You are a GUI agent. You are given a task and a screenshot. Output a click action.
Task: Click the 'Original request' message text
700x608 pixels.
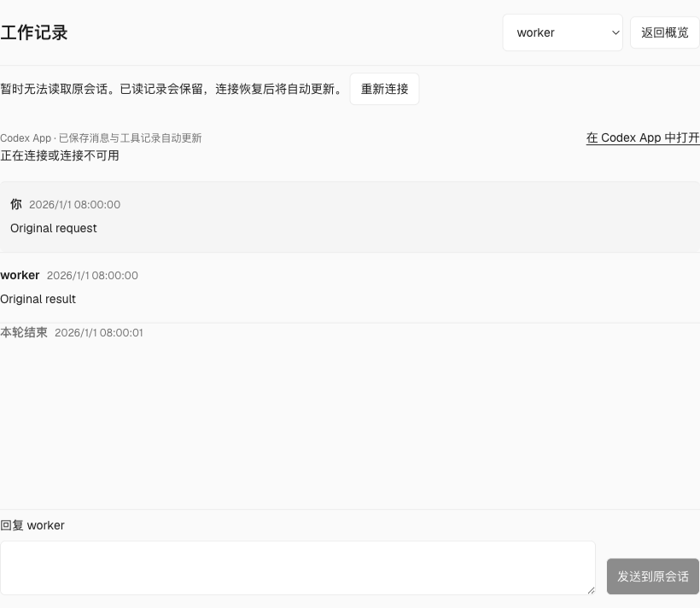(54, 228)
